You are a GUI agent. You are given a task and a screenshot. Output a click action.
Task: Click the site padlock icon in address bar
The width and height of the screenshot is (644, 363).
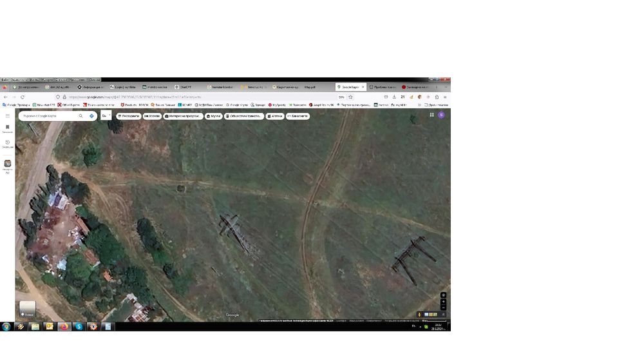coord(64,97)
